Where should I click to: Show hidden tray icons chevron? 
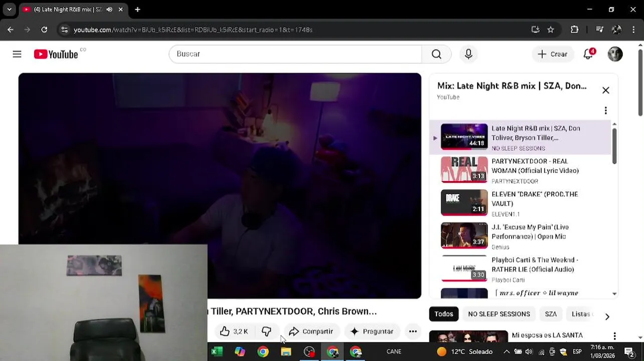[x=507, y=351]
